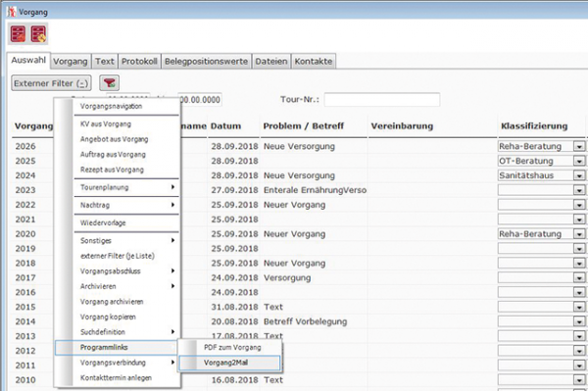Sort by the Datum column header
The height and width of the screenshot is (391, 588).
(x=225, y=126)
